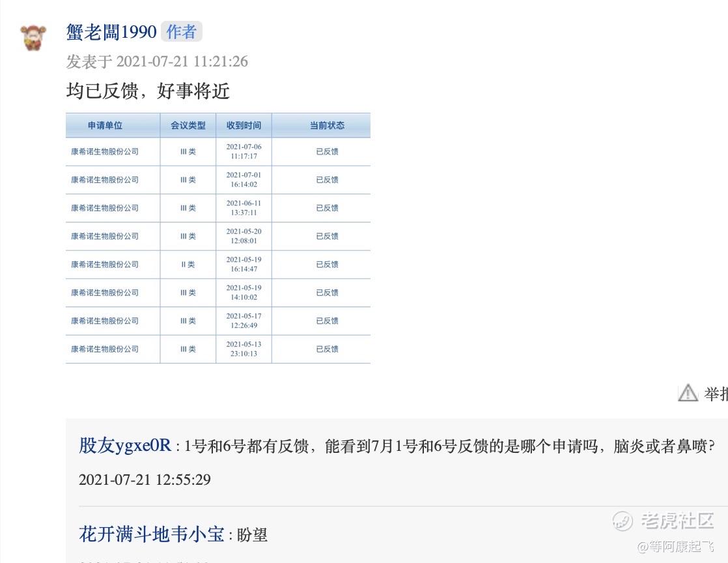Click 已反馈 status in the 2021-05-13 row
The width and height of the screenshot is (728, 563).
click(328, 349)
